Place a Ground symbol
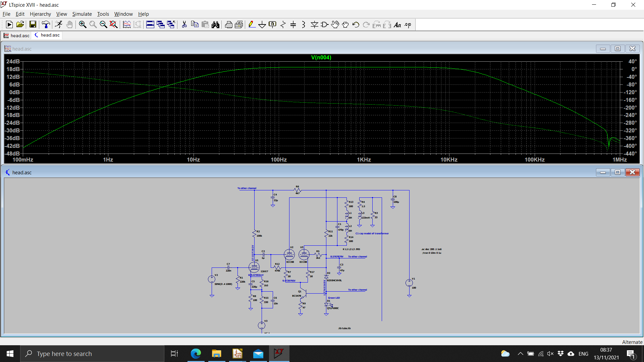644x362 pixels. click(x=262, y=24)
